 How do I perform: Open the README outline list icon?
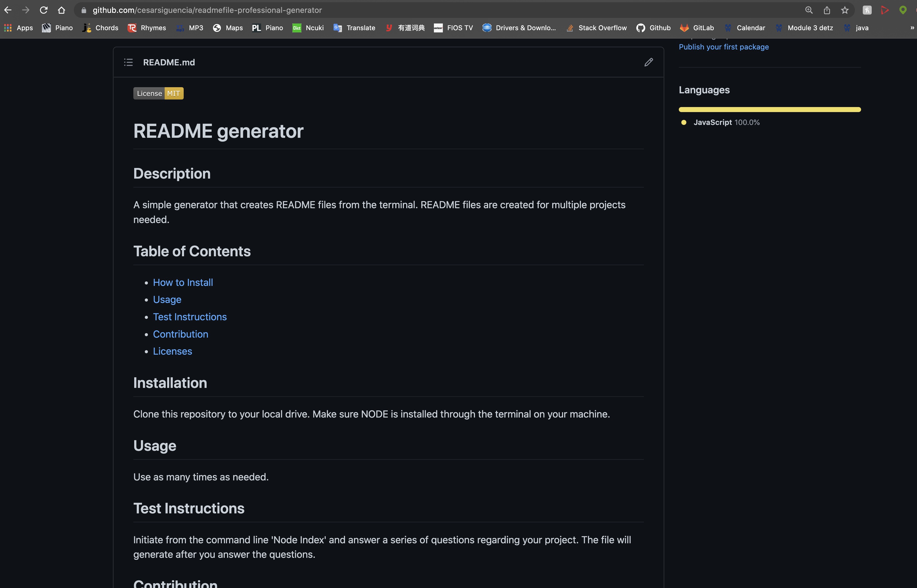coord(128,62)
